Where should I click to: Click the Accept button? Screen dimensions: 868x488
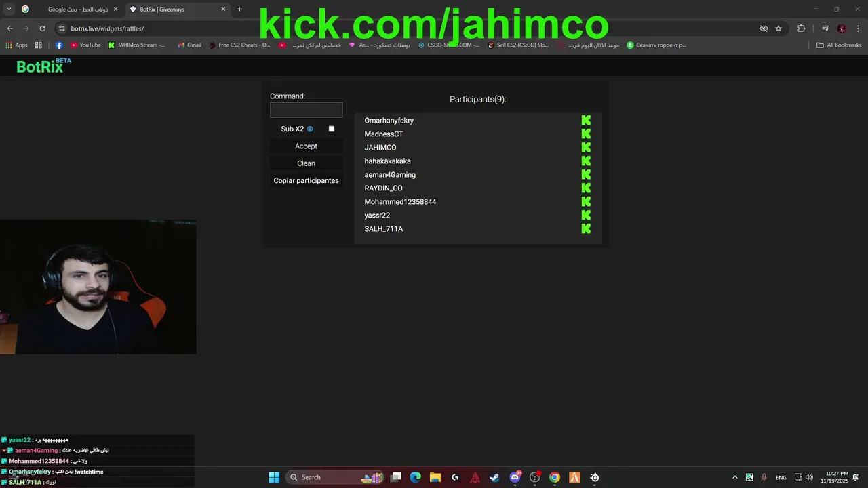306,146
